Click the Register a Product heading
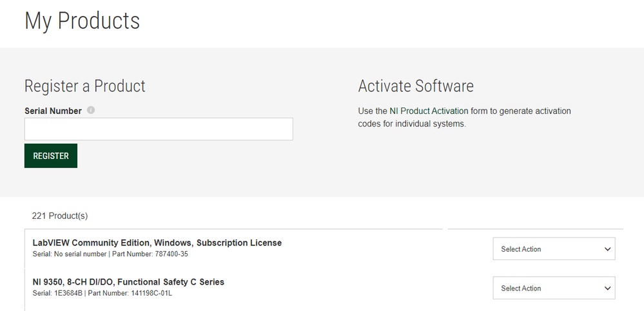644x311 pixels. pyautogui.click(x=85, y=86)
